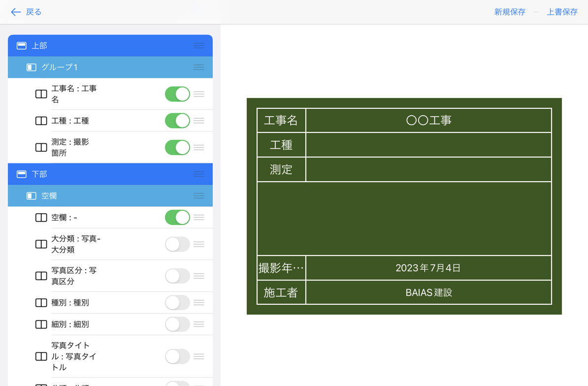This screenshot has height=386, width=588.
Task: Click group icon beside 空欄 header
Action: click(x=32, y=196)
